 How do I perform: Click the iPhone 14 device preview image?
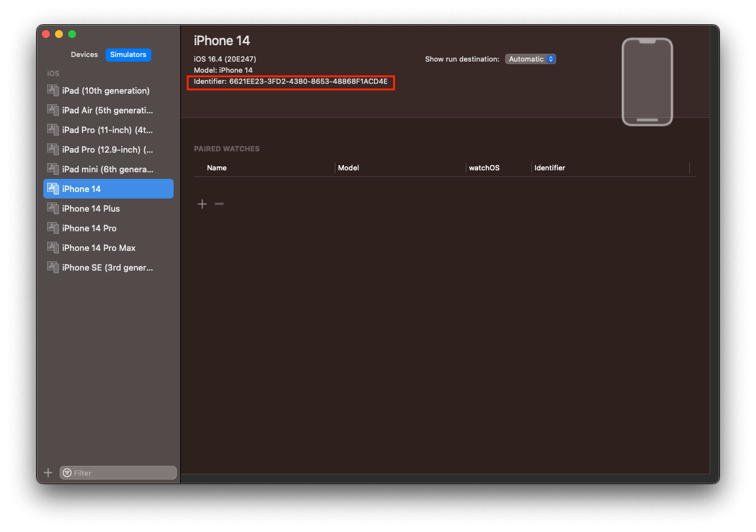[x=647, y=82]
